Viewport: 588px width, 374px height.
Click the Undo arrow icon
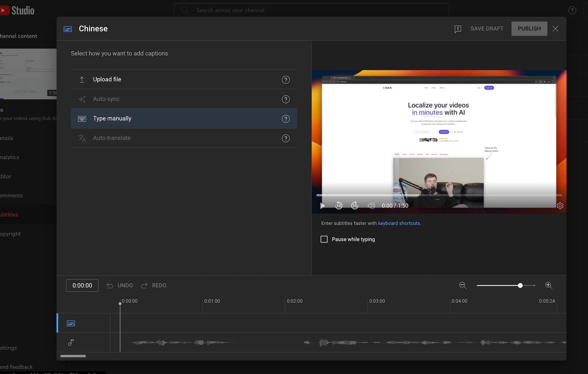pos(109,285)
